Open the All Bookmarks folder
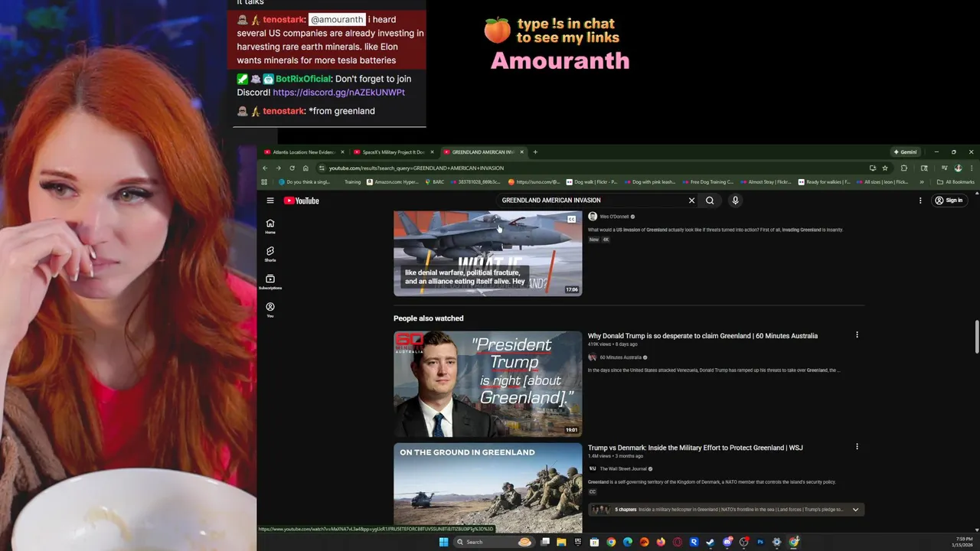Image resolution: width=980 pixels, height=551 pixels. (x=955, y=182)
